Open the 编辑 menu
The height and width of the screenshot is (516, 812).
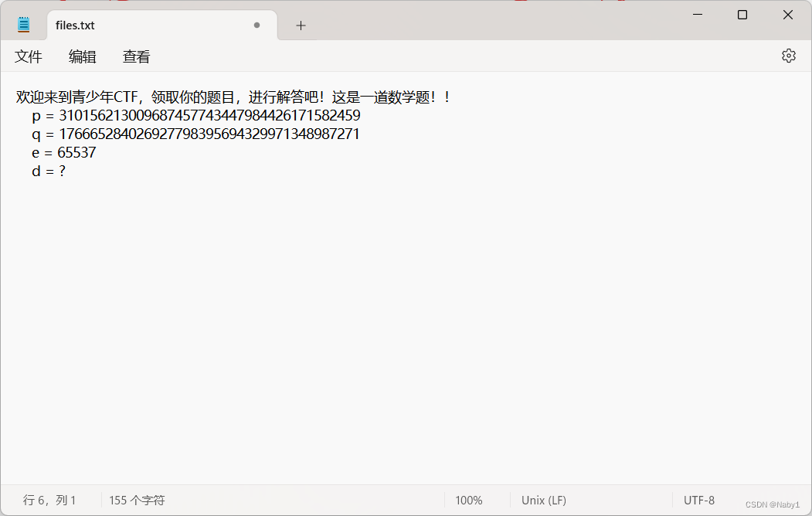[83, 56]
